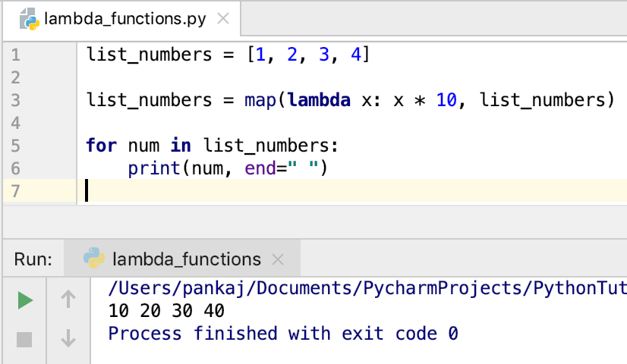
Task: Click the number 10 on line 3
Action: pyautogui.click(x=446, y=100)
